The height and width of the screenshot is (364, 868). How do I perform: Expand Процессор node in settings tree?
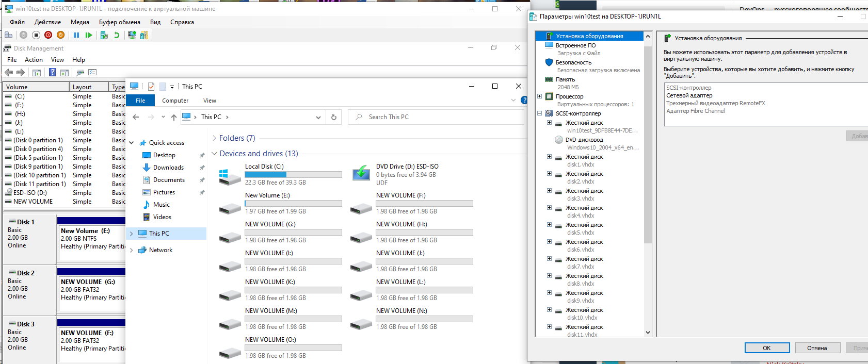point(540,96)
